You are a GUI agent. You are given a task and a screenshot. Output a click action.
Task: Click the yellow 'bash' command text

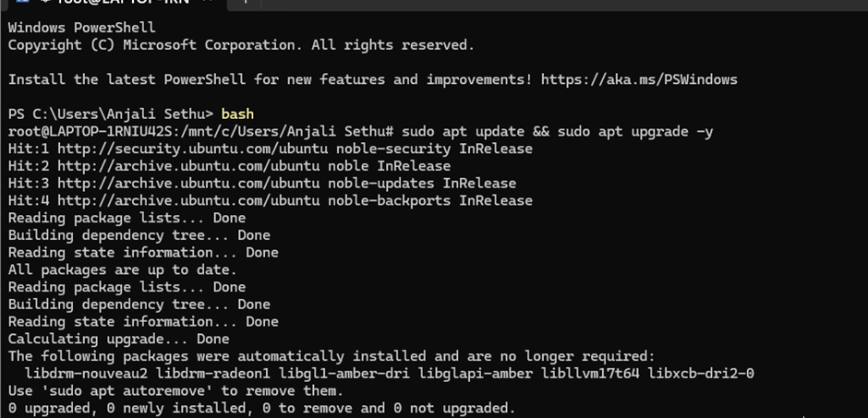point(237,114)
